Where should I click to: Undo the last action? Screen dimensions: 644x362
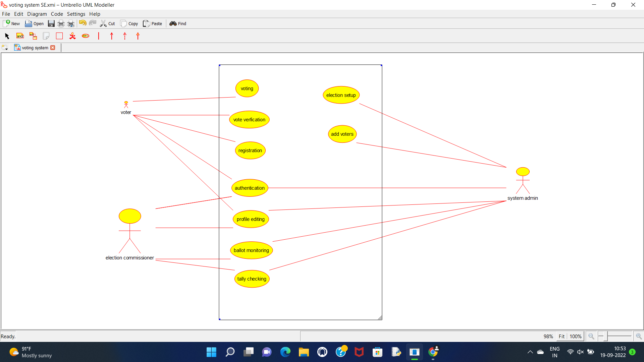(83, 23)
